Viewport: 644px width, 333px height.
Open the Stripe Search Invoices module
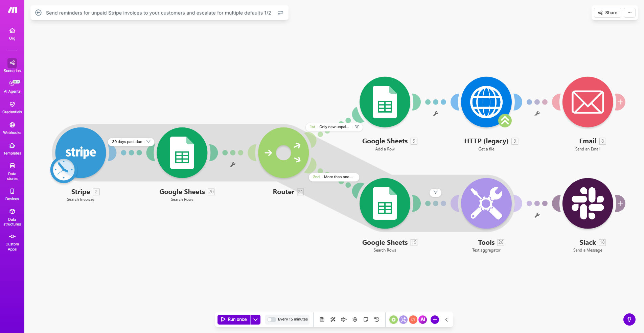click(x=80, y=152)
